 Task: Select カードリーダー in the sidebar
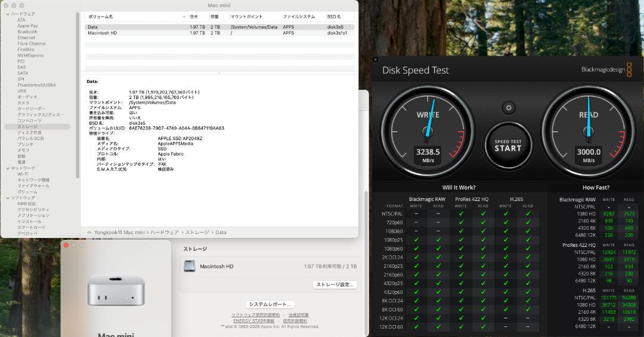[31, 109]
